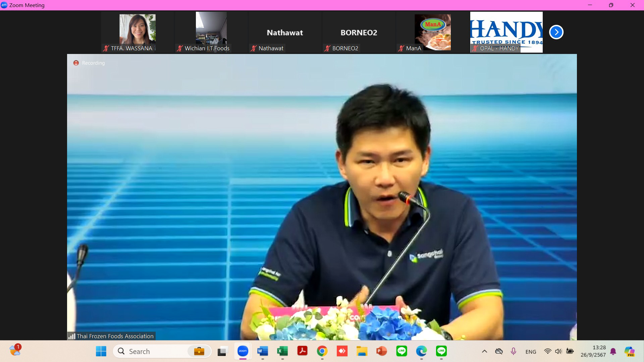Open PowerPoint from the taskbar
This screenshot has height=362, width=644.
pyautogui.click(x=382, y=351)
